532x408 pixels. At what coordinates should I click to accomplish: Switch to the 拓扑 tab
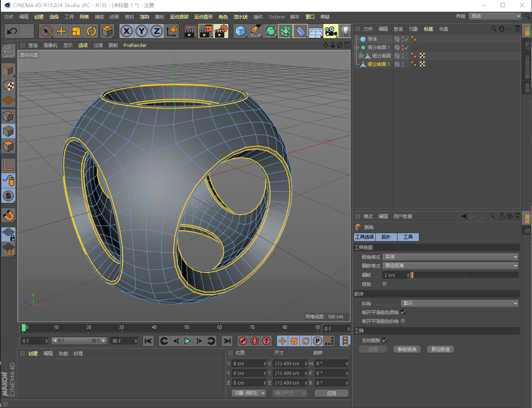(x=386, y=237)
